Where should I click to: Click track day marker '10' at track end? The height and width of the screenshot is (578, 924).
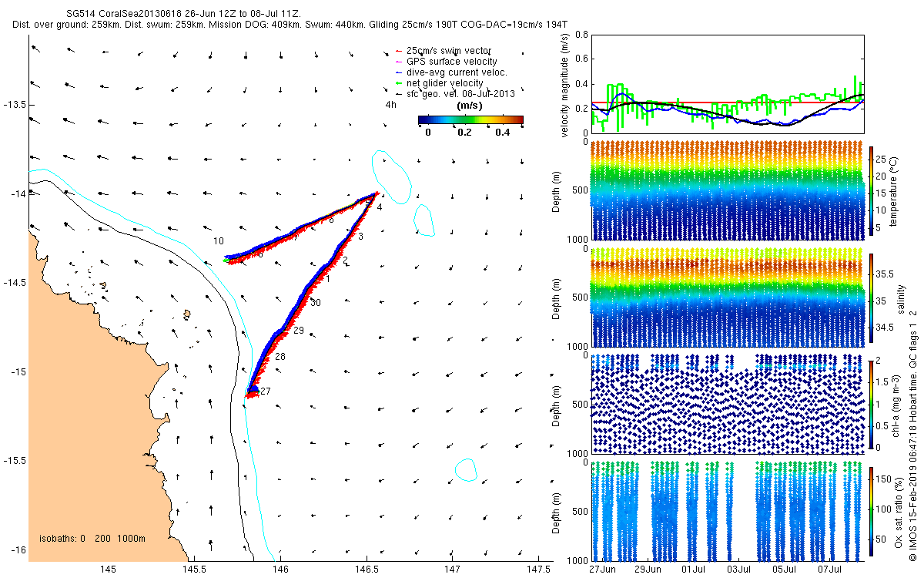[219, 241]
